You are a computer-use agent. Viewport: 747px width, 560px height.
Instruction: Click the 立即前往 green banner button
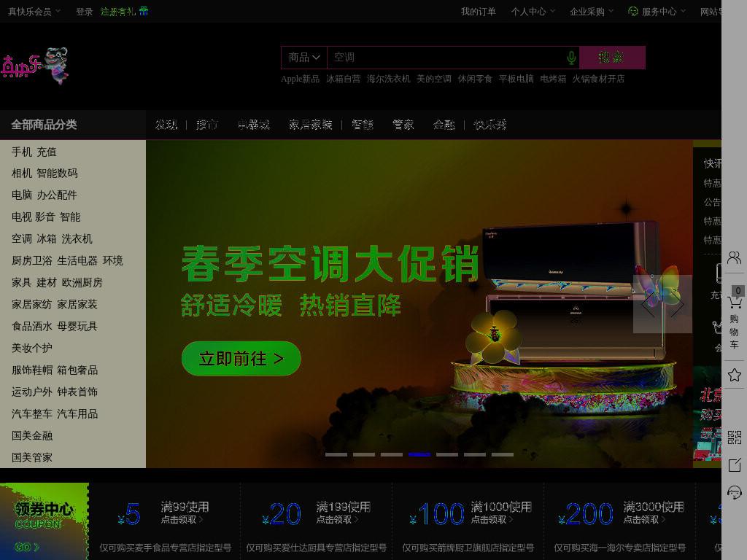click(x=241, y=359)
